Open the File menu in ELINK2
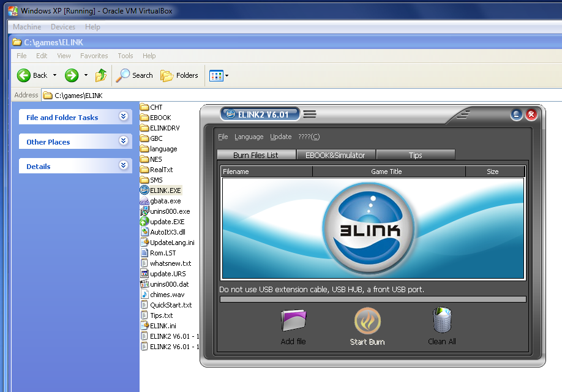 click(x=223, y=137)
